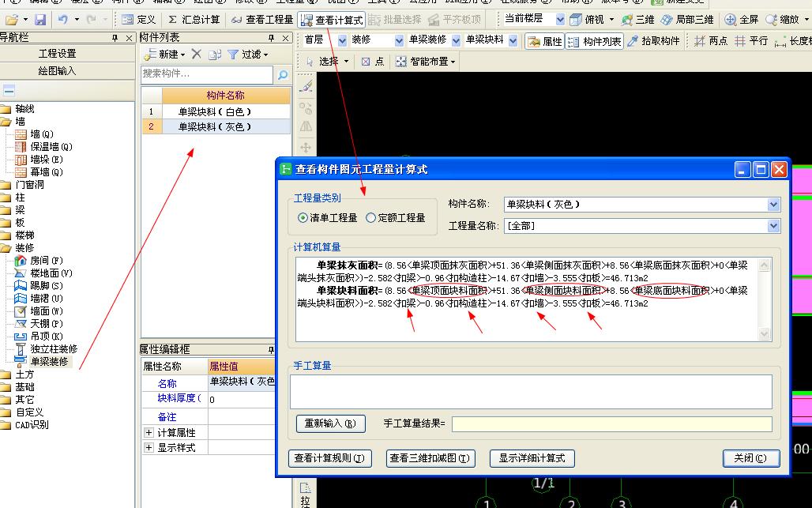Click the 块料厚度 value cell
This screenshot has height=508, width=812.
[x=242, y=399]
